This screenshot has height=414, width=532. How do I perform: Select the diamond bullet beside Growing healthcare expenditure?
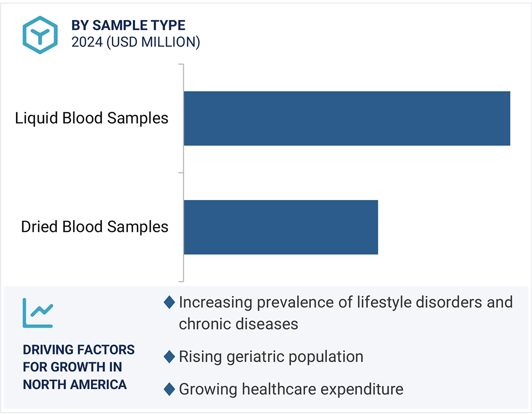click(x=169, y=389)
